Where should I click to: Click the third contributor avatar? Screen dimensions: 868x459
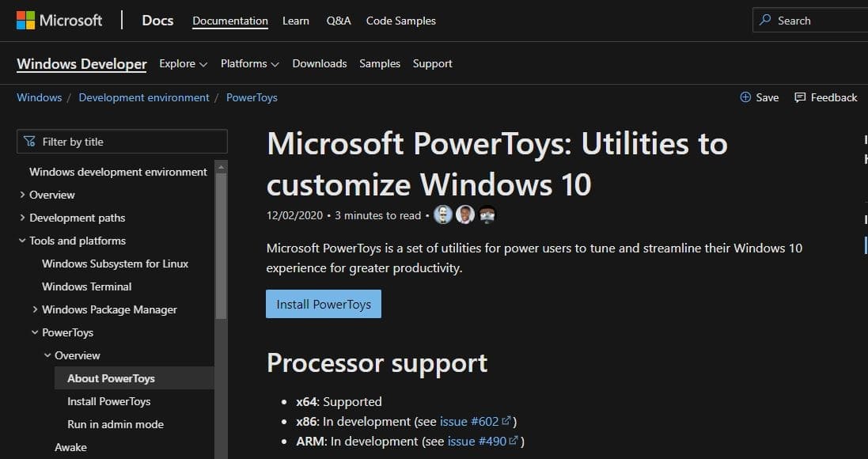(x=487, y=214)
